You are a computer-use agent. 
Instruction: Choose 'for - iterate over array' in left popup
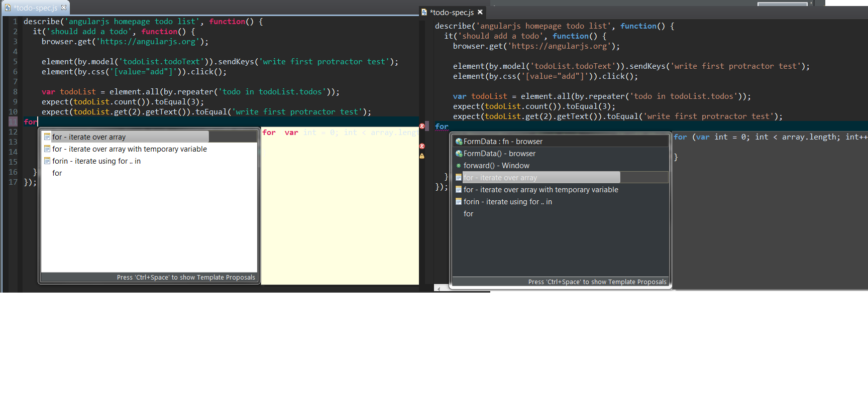89,137
